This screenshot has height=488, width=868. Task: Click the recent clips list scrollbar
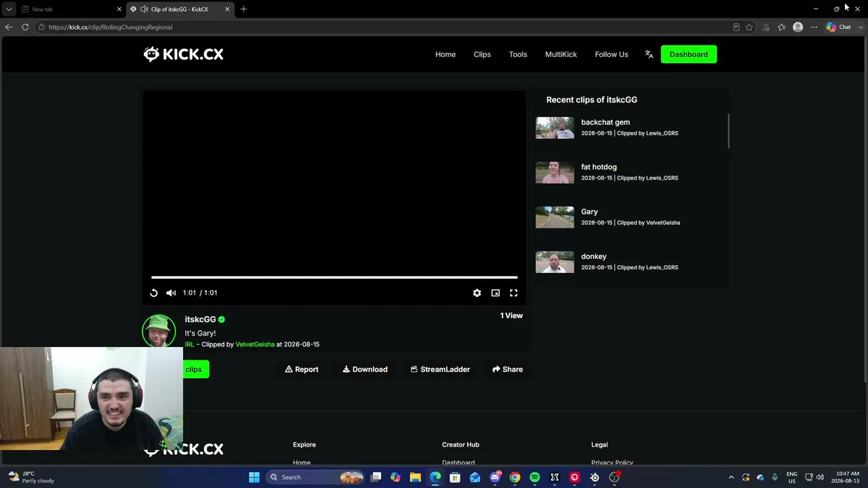click(728, 131)
